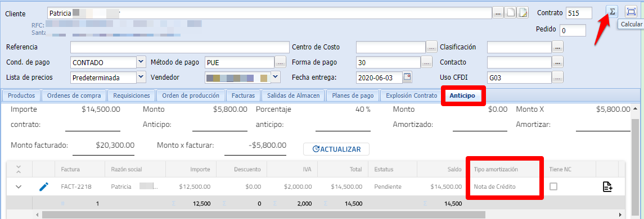Open the Forma de pago lookup button
This screenshot has width=644, height=219.
tap(427, 63)
